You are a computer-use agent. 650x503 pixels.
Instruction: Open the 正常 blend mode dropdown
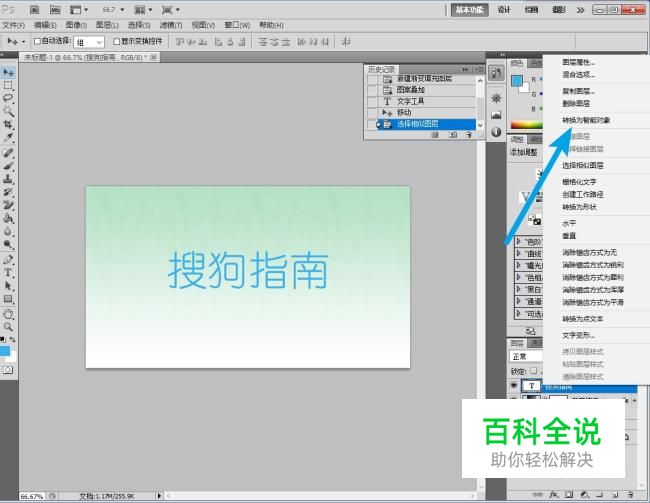pyautogui.click(x=526, y=356)
